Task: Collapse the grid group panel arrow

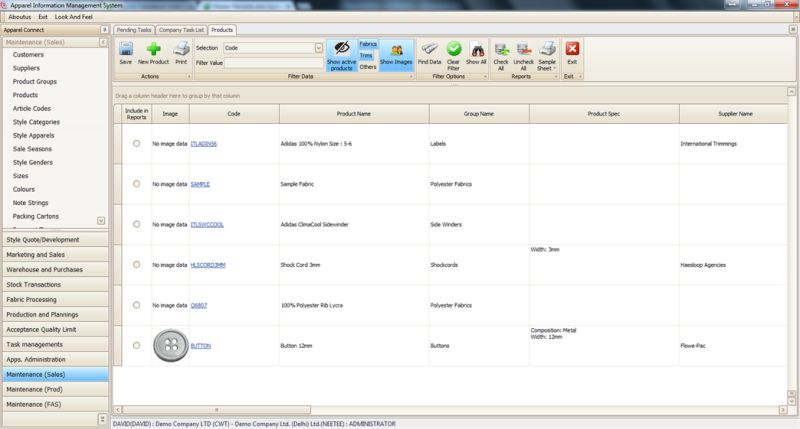Action: [x=791, y=92]
